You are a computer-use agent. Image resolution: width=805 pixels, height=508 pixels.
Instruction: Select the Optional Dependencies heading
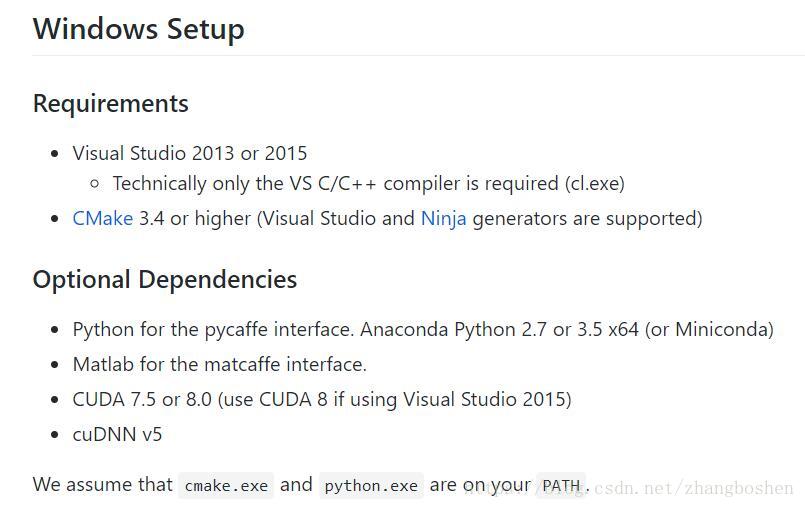click(165, 280)
